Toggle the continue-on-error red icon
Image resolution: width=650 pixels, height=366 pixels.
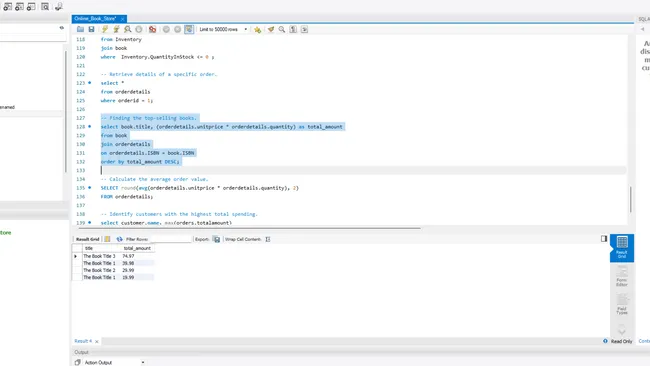click(x=153, y=29)
